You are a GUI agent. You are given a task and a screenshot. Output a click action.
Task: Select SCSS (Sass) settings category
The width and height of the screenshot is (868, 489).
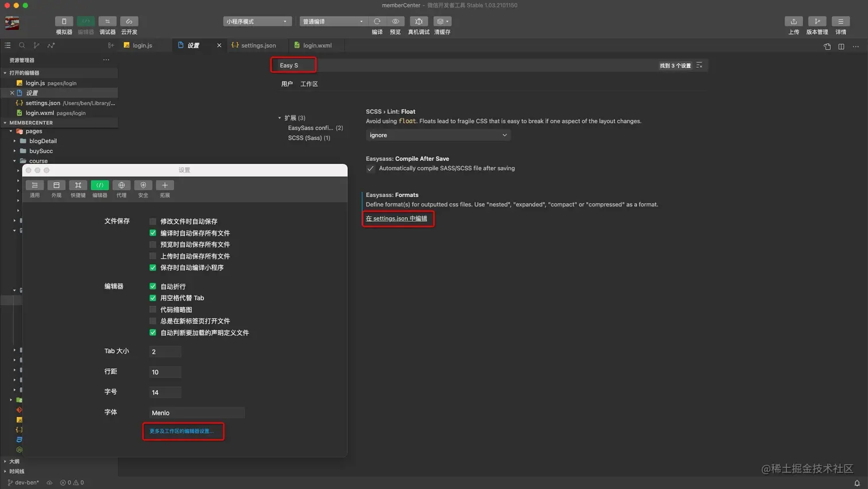(x=309, y=138)
